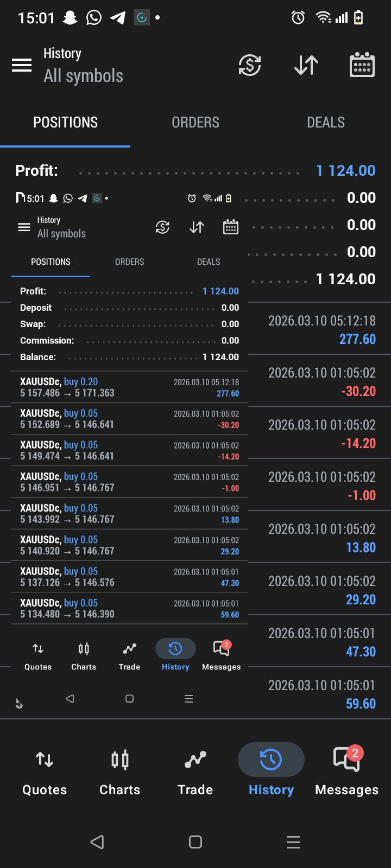Switch to the large ORDERS tab
The height and width of the screenshot is (868, 391).
[195, 123]
